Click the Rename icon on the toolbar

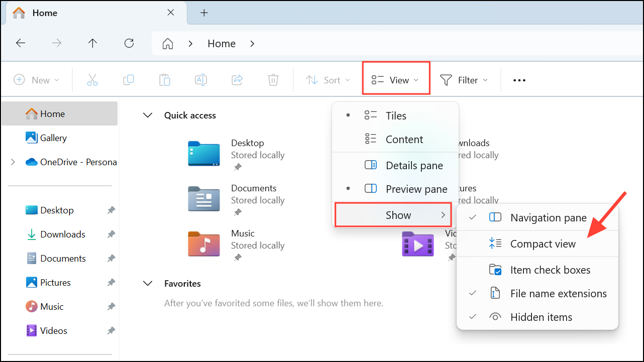(201, 79)
